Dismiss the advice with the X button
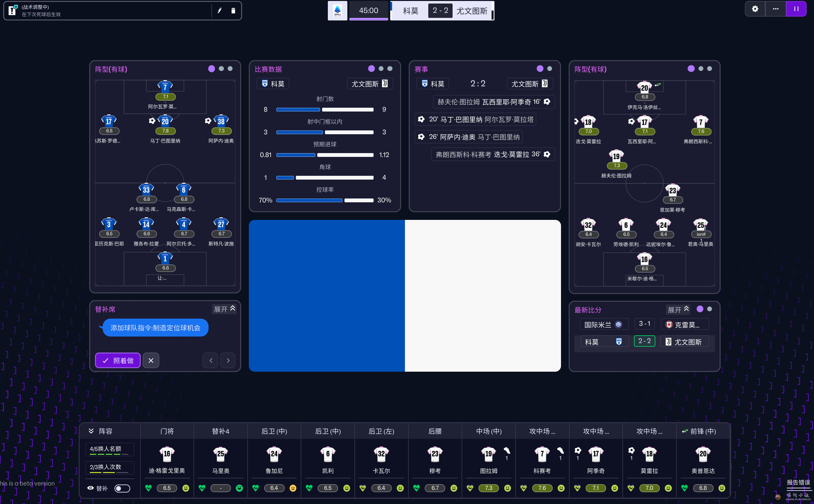The width and height of the screenshot is (814, 504). (151, 360)
